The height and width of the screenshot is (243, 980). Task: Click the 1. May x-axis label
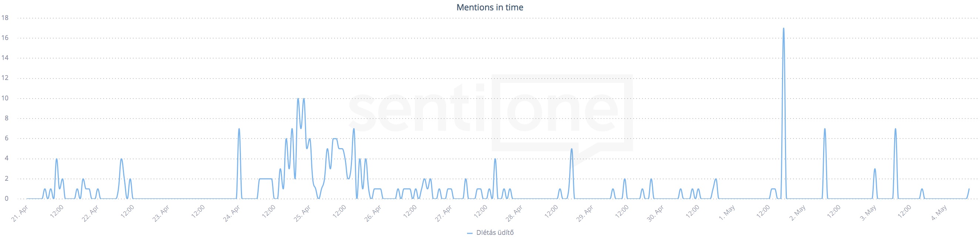point(726,214)
